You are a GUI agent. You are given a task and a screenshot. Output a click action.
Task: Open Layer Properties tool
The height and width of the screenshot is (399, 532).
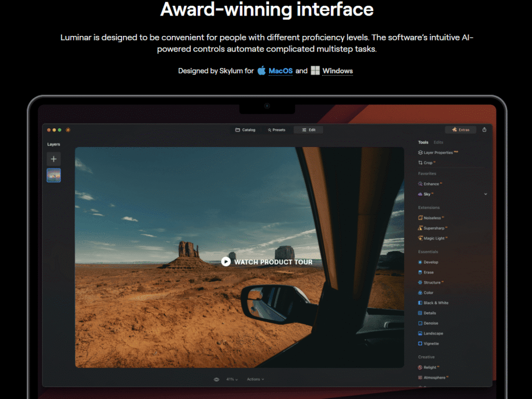tap(438, 153)
